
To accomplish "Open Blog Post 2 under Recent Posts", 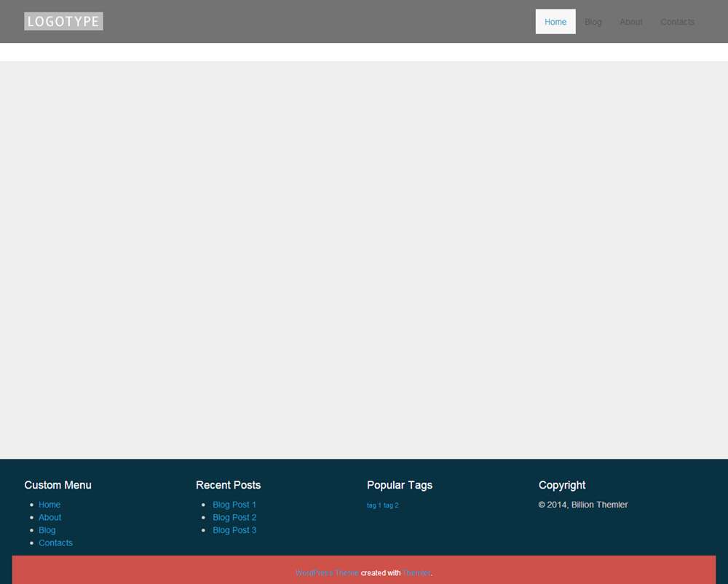I will 234,518.
